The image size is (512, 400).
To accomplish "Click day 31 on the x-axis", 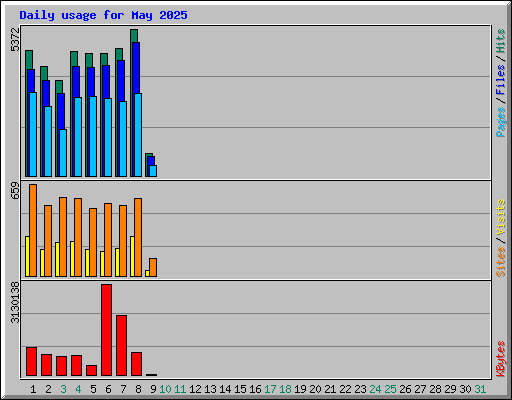I will 480,389.
